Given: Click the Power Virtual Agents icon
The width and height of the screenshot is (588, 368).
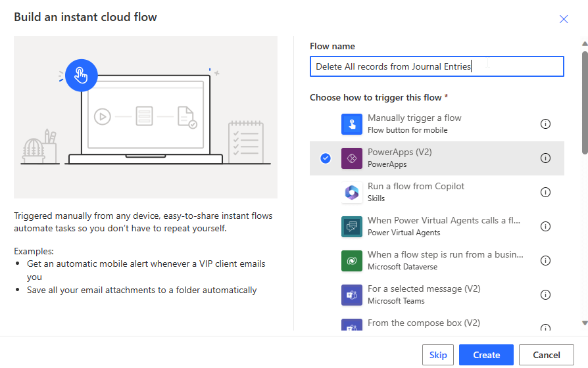Looking at the screenshot, I should tap(352, 227).
